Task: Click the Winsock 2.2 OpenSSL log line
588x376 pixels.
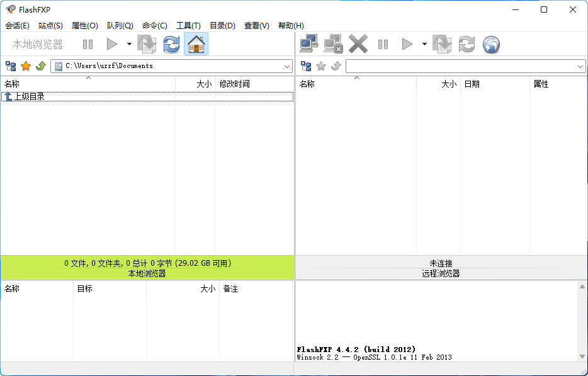Action: (x=374, y=357)
